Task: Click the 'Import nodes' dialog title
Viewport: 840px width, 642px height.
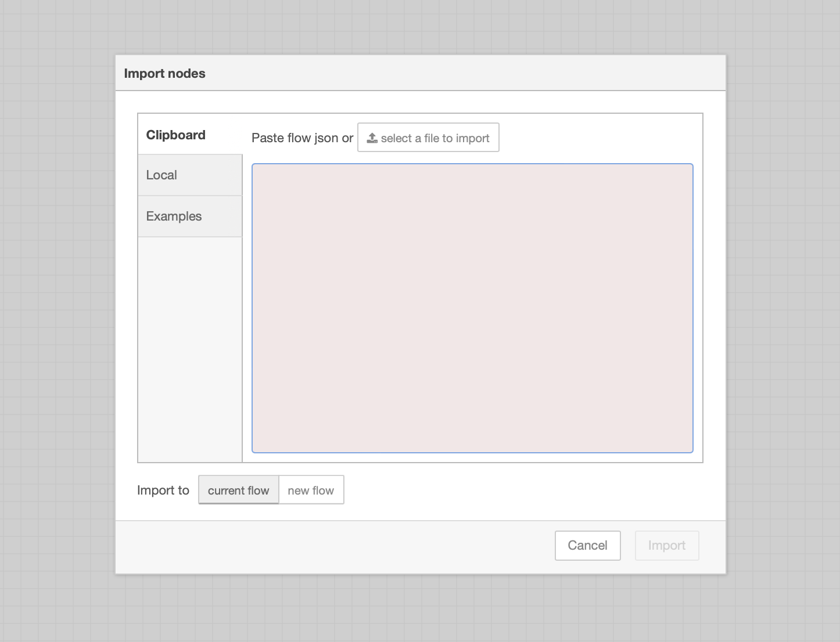Action: pyautogui.click(x=164, y=74)
